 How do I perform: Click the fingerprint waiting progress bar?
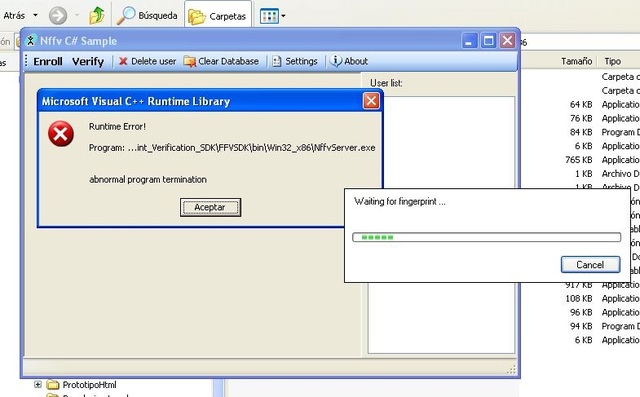tap(487, 237)
